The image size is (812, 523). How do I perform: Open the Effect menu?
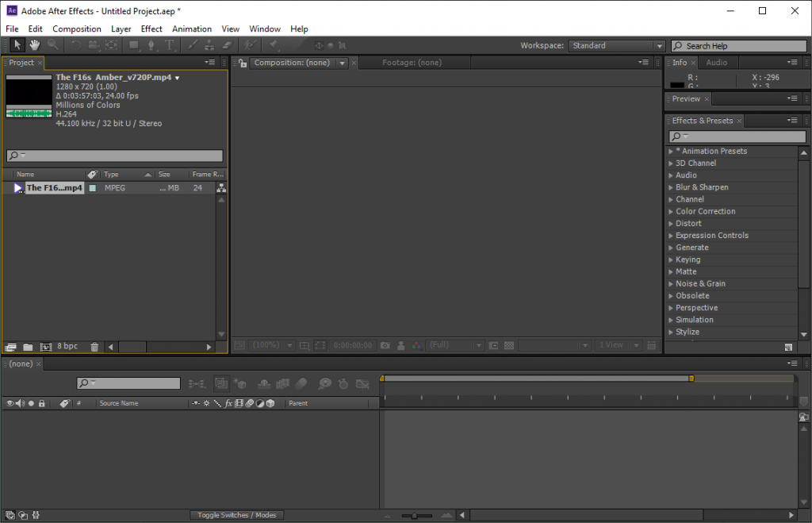coord(151,29)
